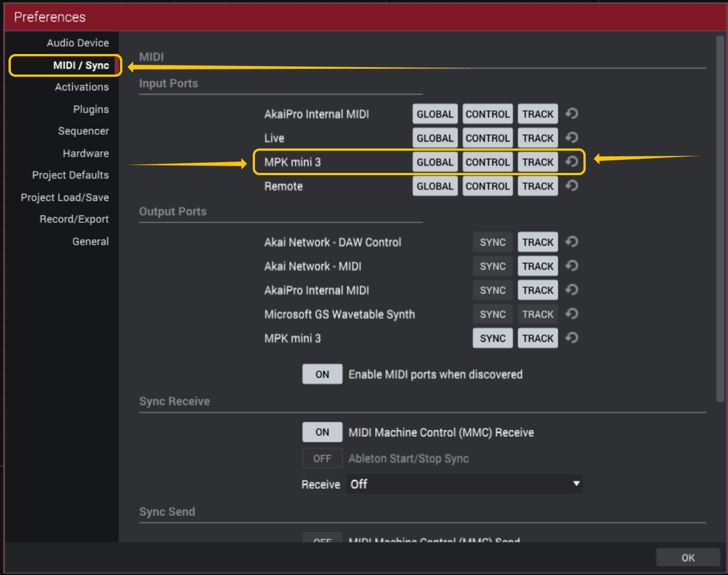Viewport: 728px width, 575px height.
Task: Click the MPK mini 3 input port label
Action: click(293, 162)
